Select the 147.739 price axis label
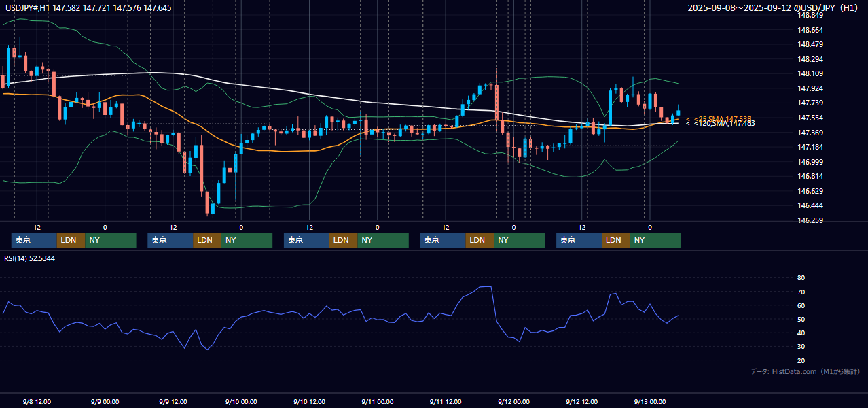868x408 pixels. [x=810, y=103]
